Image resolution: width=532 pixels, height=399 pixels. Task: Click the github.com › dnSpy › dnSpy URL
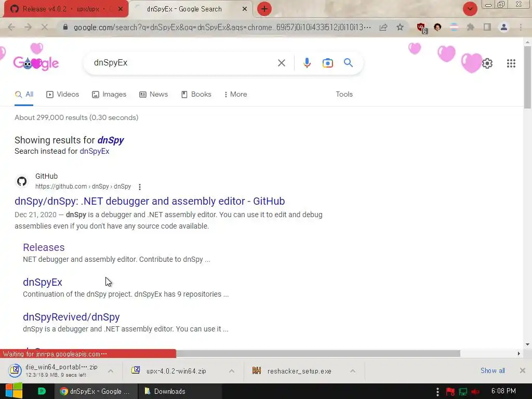83,187
